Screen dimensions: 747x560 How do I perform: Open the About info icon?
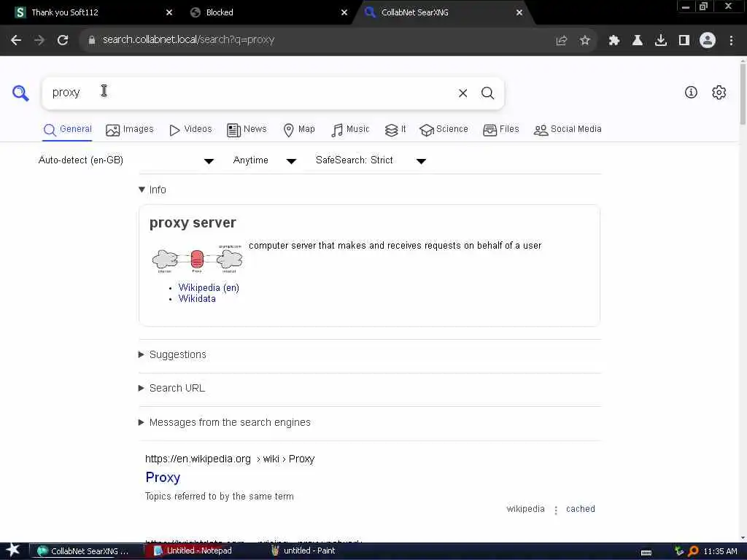click(x=691, y=93)
